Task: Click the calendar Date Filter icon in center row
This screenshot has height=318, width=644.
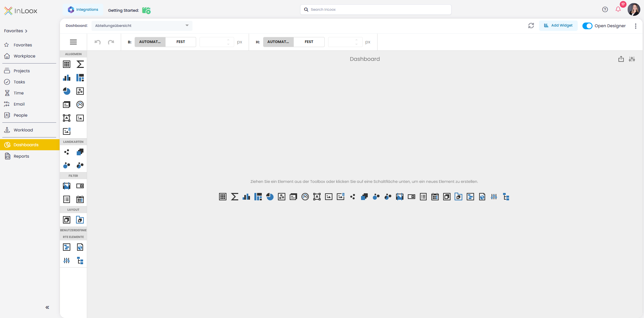Action: tap(435, 197)
